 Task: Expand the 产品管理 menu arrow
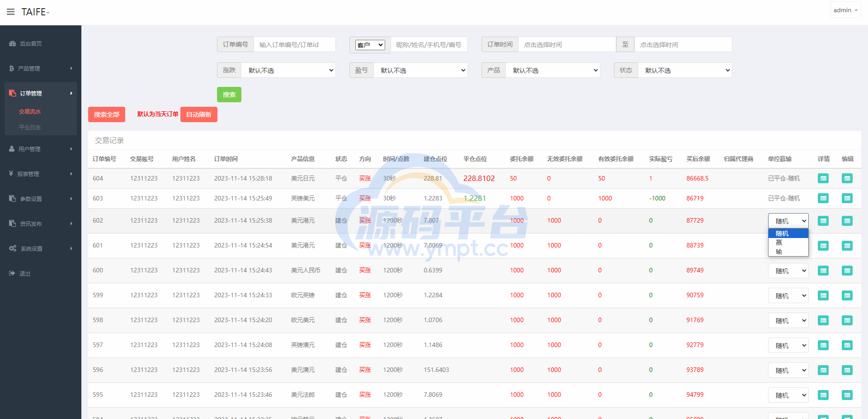click(x=71, y=68)
